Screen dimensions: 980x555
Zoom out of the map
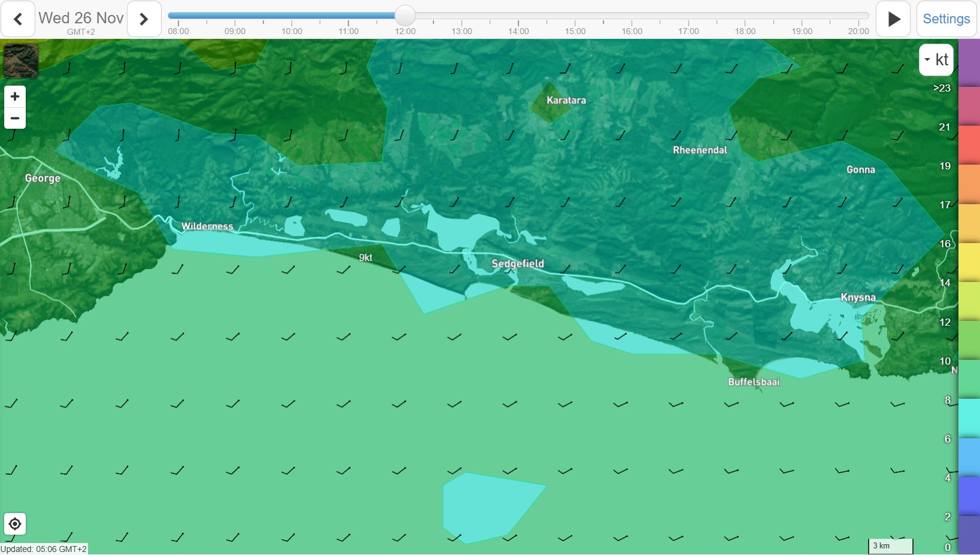point(15,119)
